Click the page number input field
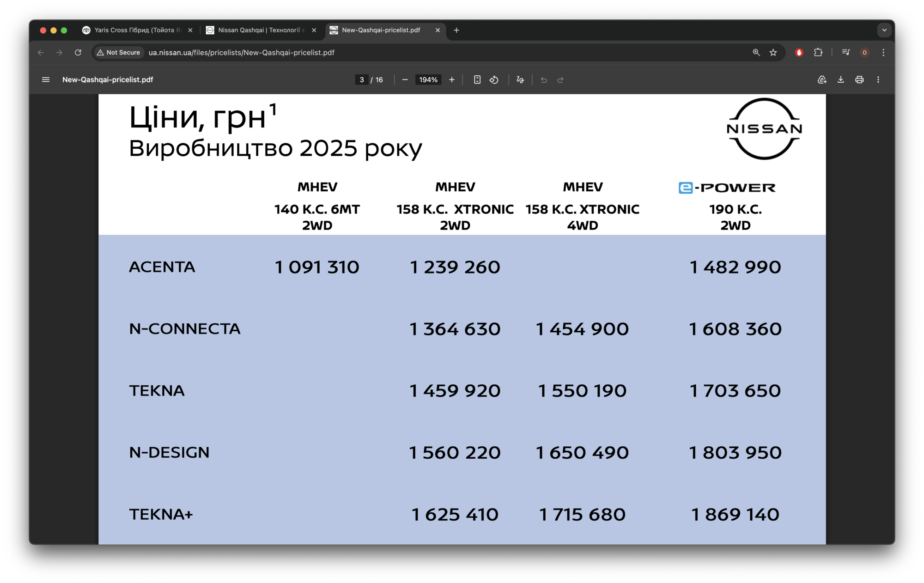924x583 pixels. pos(362,80)
